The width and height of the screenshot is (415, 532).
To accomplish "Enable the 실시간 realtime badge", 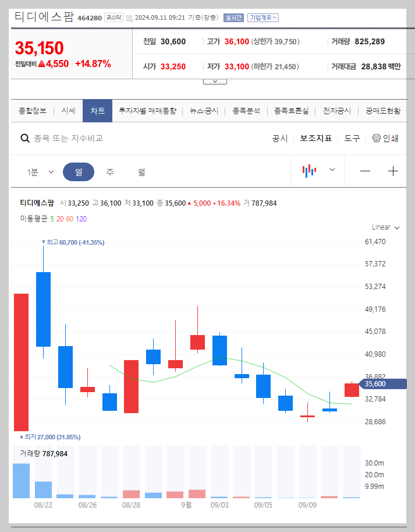I will 233,18.
